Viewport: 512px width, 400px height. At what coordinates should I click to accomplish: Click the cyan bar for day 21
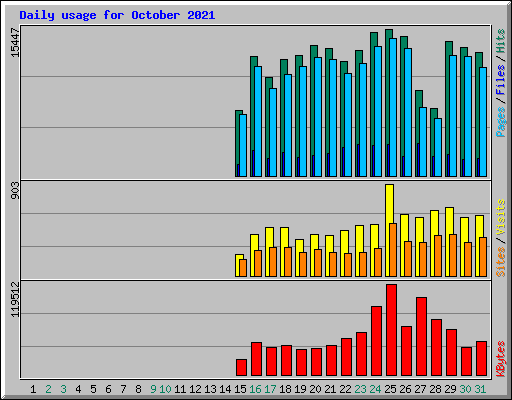(333, 118)
